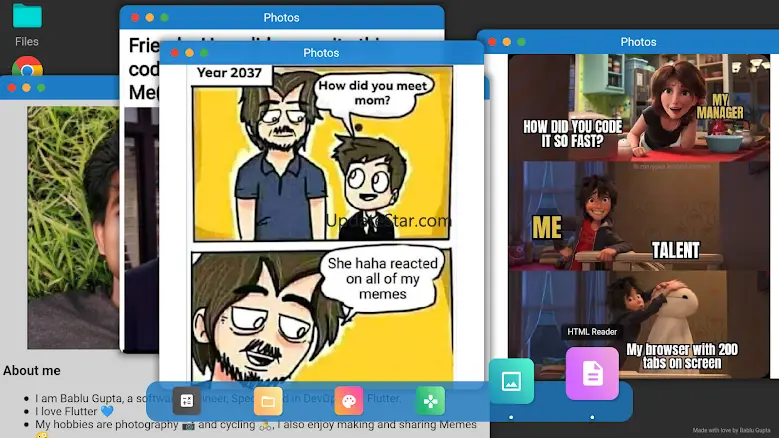Click the profile photo in About me window

point(74,227)
